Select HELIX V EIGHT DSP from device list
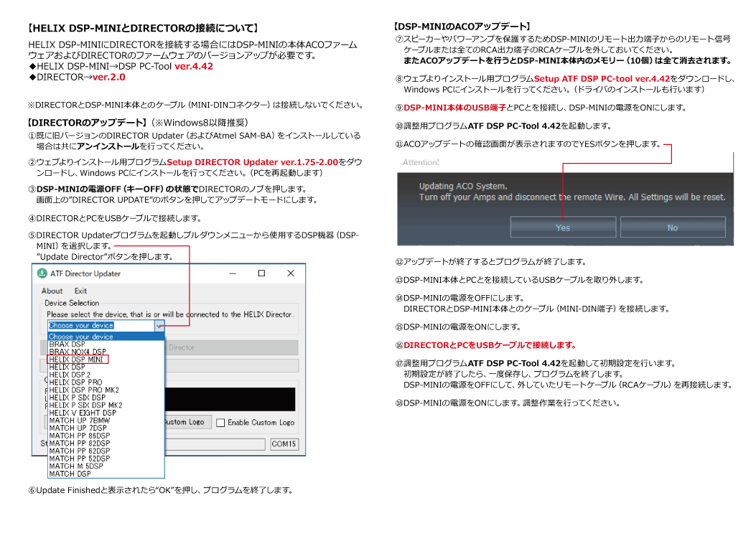The height and width of the screenshot is (534, 756). [106, 413]
